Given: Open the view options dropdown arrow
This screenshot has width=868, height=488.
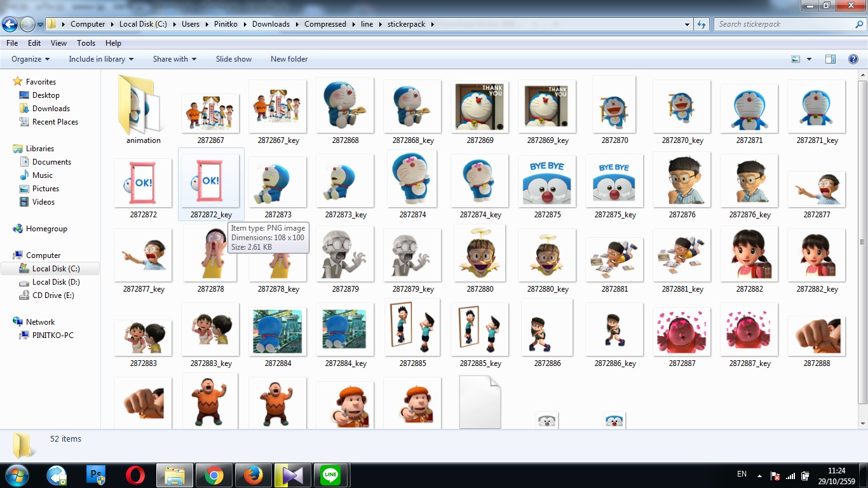Looking at the screenshot, I should point(809,59).
